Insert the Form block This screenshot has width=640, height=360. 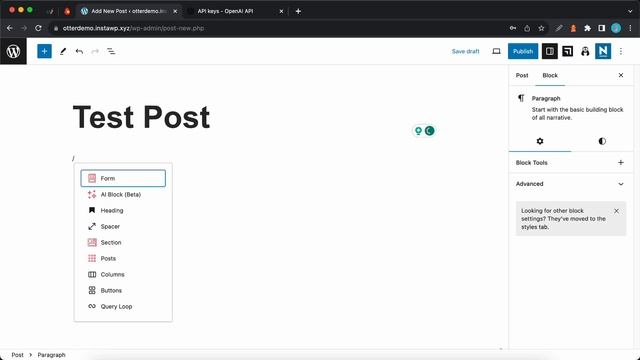pos(123,178)
